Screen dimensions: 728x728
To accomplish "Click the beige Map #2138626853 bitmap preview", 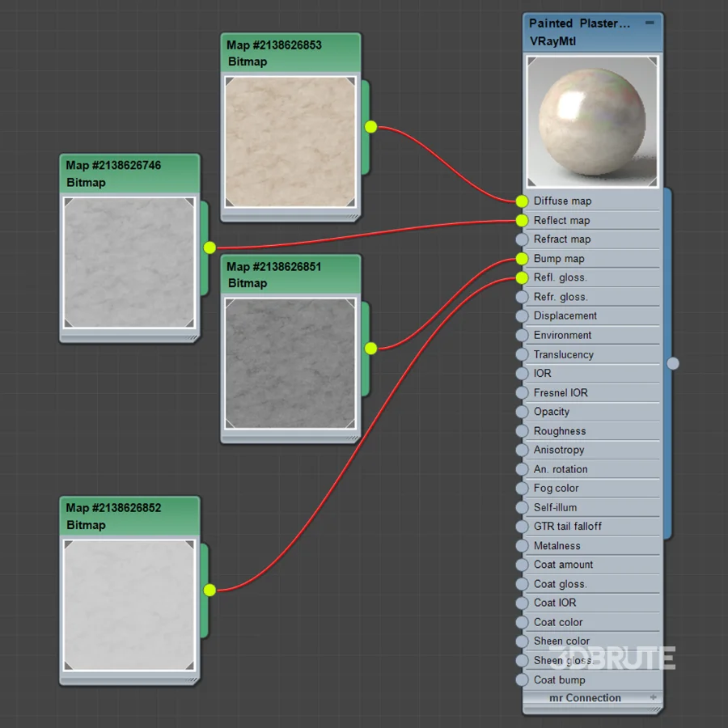I will pos(290,142).
